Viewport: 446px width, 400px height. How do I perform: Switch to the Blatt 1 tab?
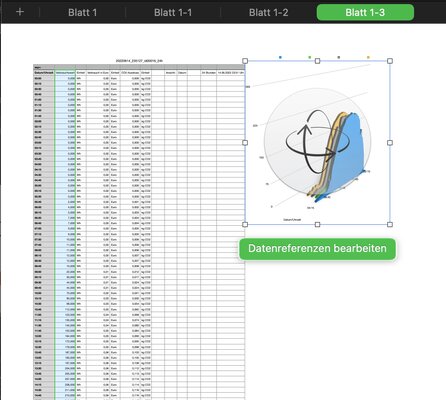pos(82,13)
